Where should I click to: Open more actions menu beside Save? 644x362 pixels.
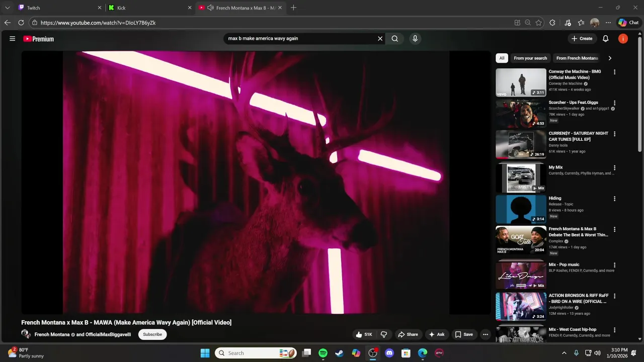pos(486,334)
